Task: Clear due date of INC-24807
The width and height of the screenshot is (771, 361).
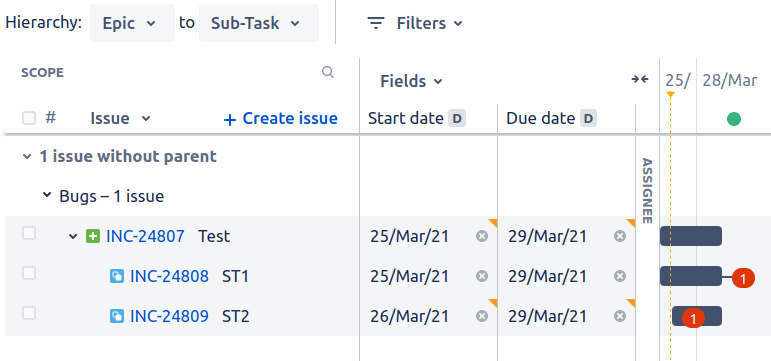Action: click(620, 237)
